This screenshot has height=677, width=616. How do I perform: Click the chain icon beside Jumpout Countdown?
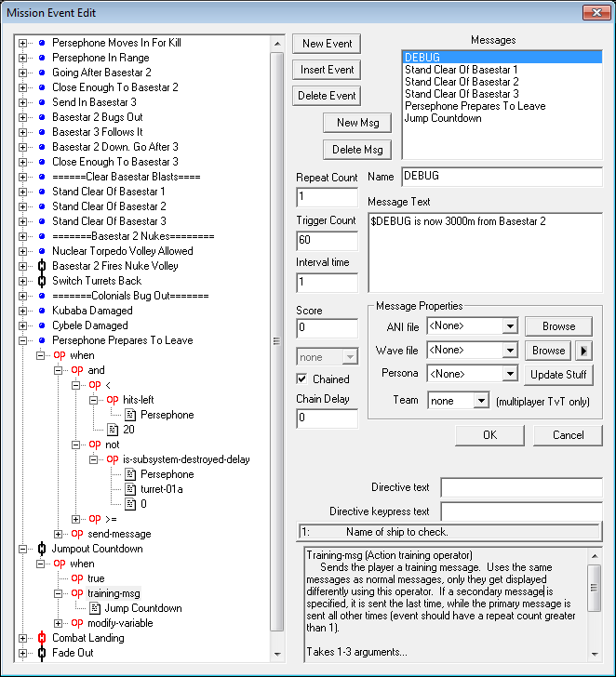42,549
